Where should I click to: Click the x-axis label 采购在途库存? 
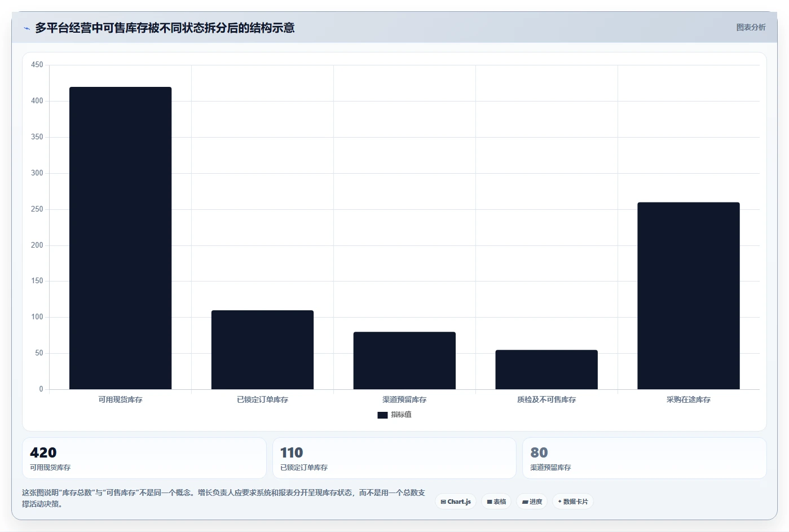[x=689, y=399]
